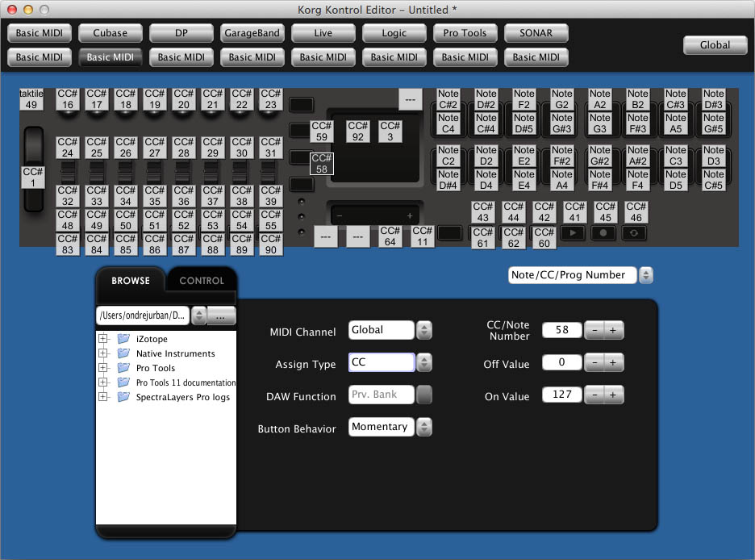This screenshot has width=755, height=560.
Task: Open the browse path dropdown
Action: 198,316
